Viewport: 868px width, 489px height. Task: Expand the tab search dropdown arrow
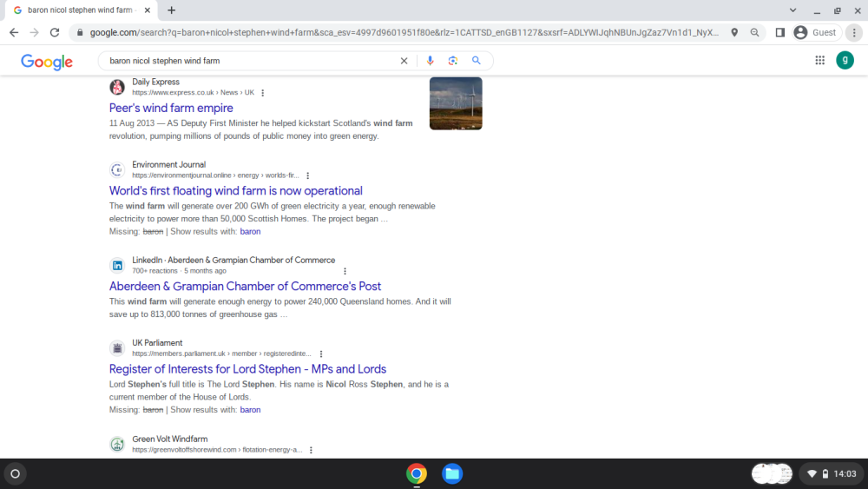click(792, 10)
